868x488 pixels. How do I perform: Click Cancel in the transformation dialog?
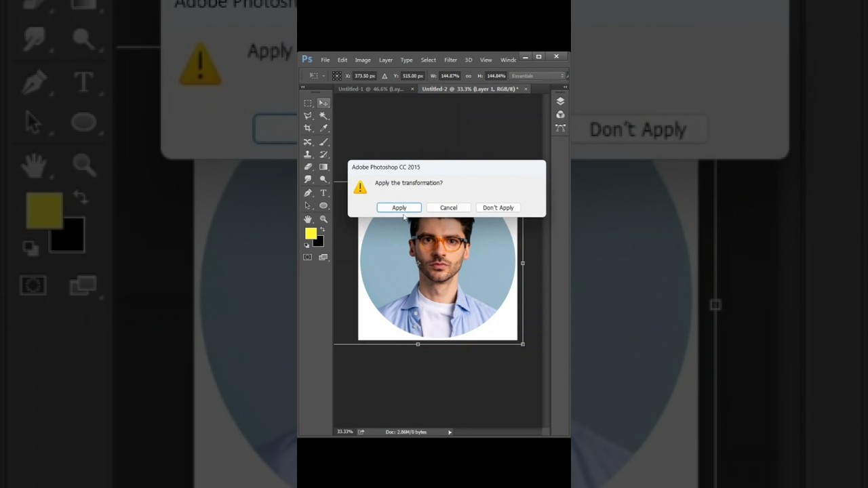coord(448,208)
